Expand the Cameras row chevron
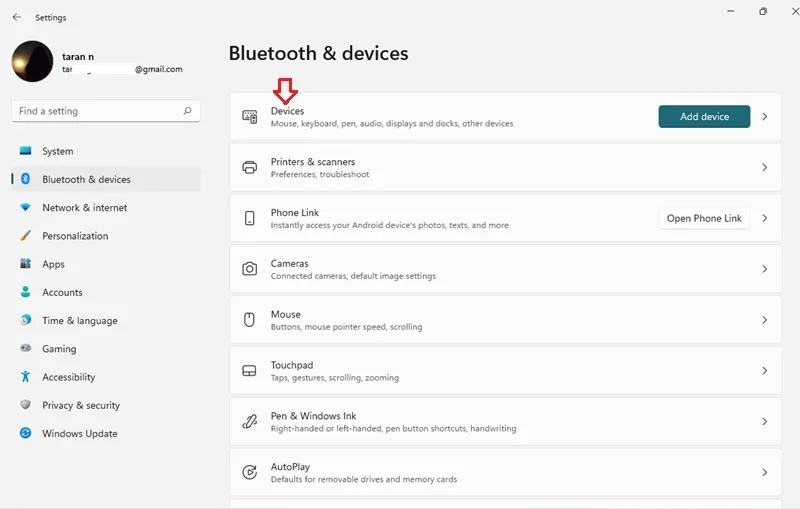Viewport: 800px width, 509px height. click(x=764, y=269)
